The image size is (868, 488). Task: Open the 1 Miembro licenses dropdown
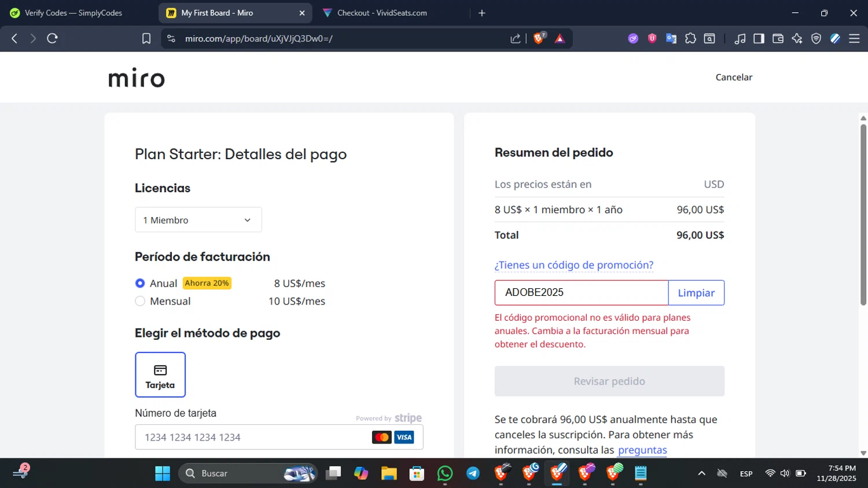coord(198,220)
